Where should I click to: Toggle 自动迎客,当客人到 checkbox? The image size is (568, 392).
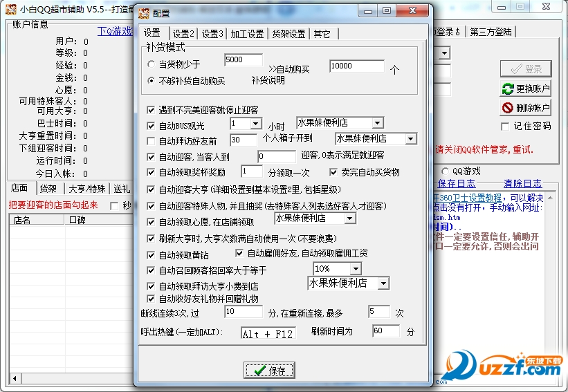pos(151,157)
